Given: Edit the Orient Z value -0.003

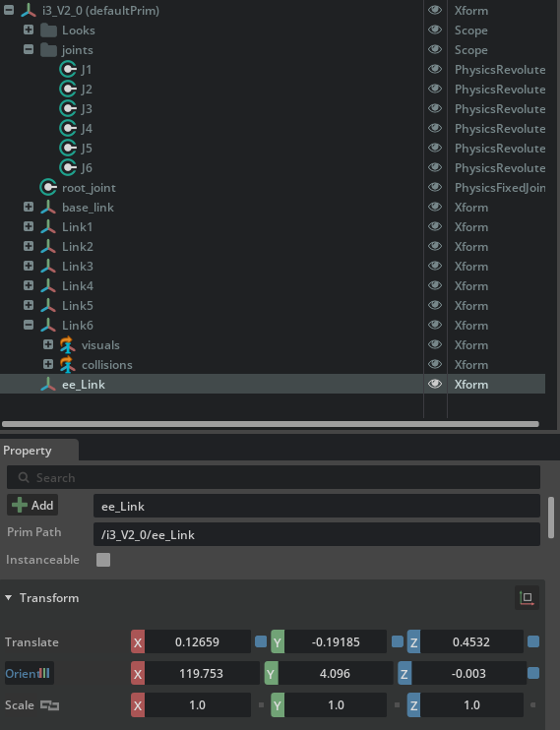Looking at the screenshot, I should [x=468, y=673].
